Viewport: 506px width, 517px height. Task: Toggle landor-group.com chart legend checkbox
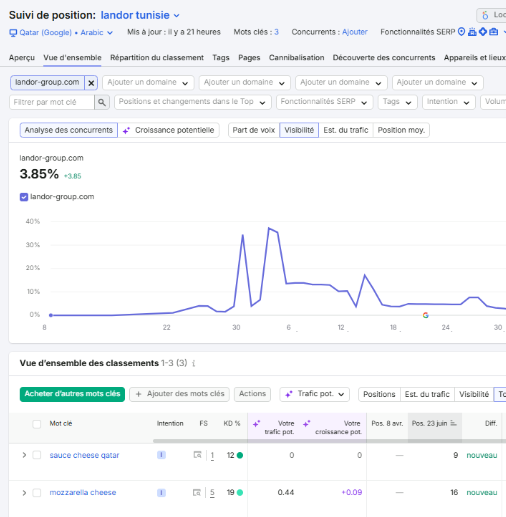[24, 197]
